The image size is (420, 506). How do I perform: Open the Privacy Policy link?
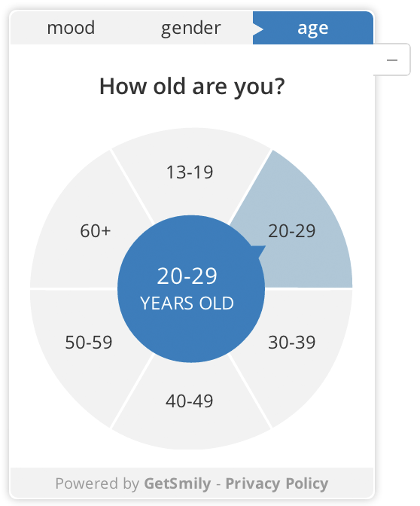click(277, 483)
